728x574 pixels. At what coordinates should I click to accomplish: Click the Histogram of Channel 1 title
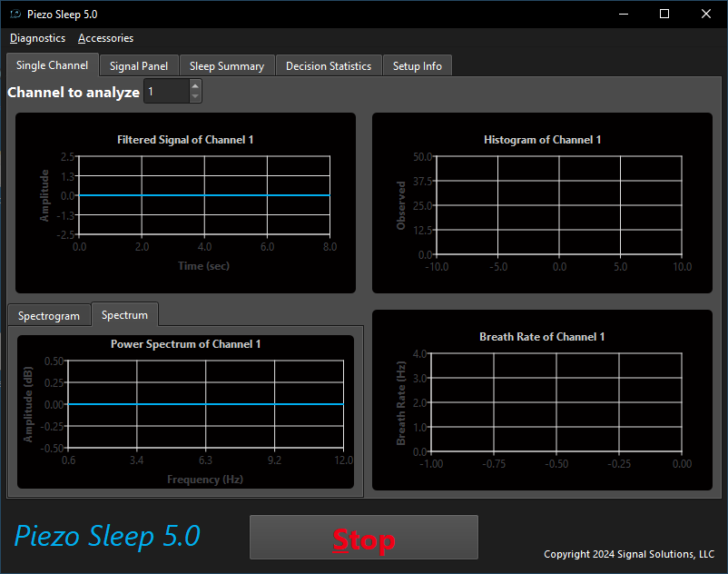pos(542,140)
